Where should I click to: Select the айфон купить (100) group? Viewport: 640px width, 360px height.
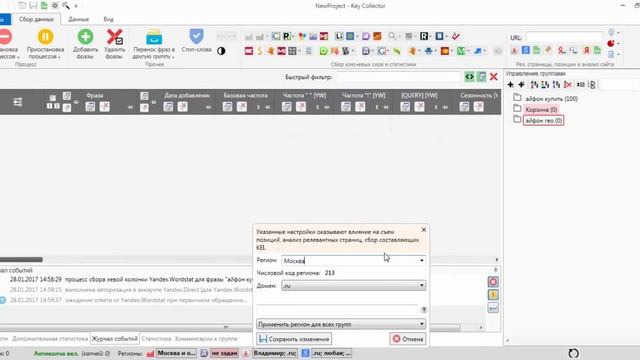(551, 99)
